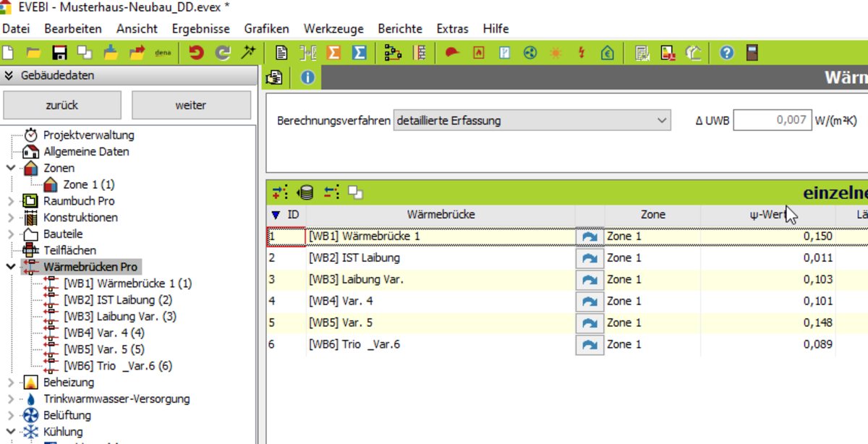Click the zurück button

pos(62,105)
